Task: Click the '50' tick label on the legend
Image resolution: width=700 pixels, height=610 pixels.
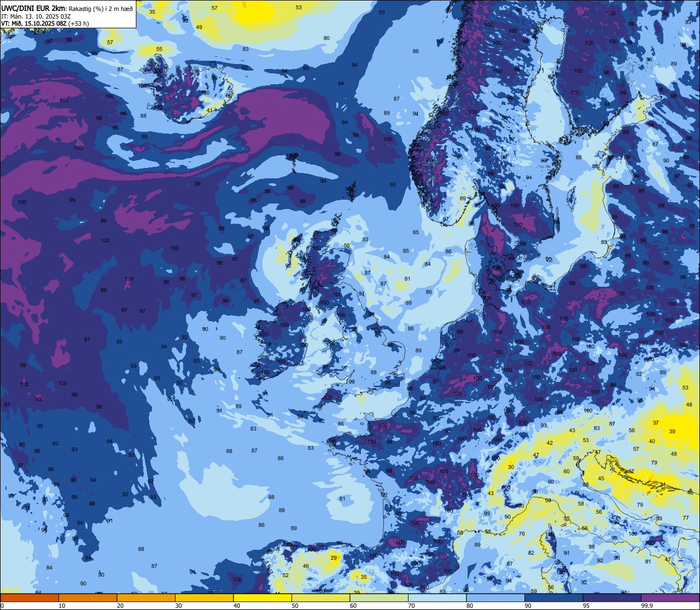Action: tap(295, 606)
